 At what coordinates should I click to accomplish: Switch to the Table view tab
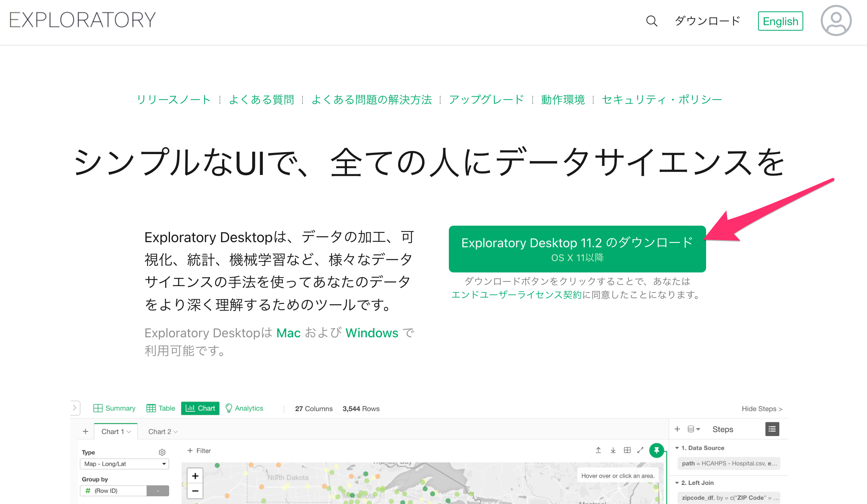coord(161,408)
